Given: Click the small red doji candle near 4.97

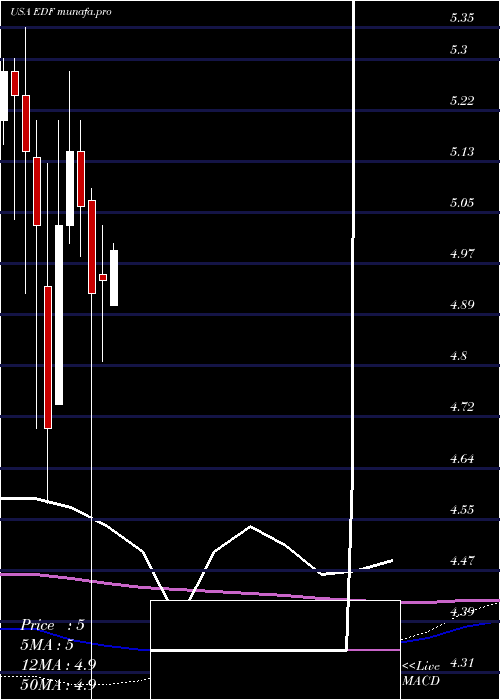Looking at the screenshot, I should (103, 278).
